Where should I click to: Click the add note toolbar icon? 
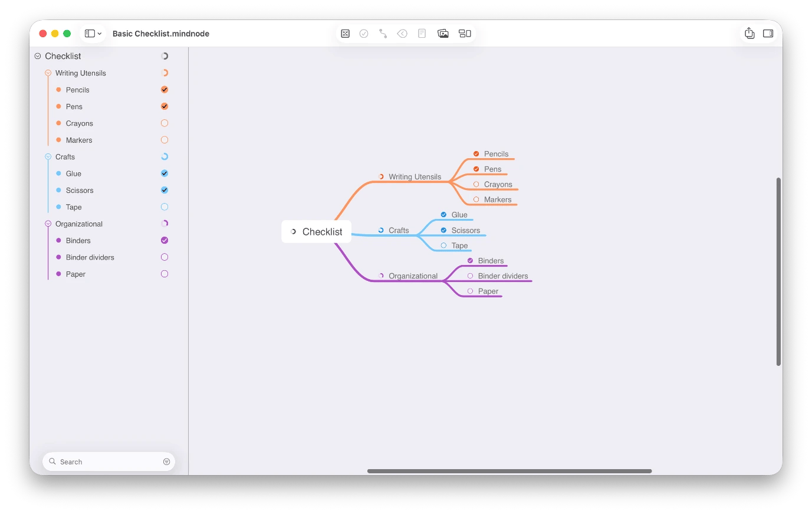tap(422, 34)
